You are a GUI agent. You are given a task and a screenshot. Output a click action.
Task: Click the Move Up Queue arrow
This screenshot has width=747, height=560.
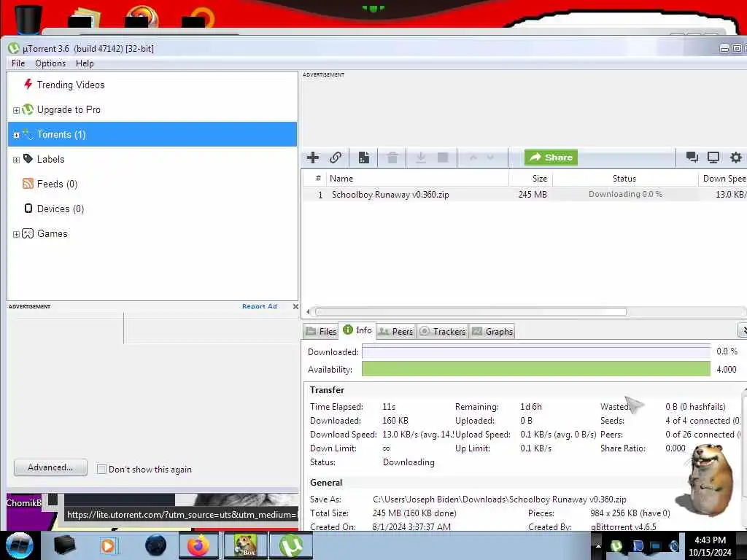(x=473, y=157)
